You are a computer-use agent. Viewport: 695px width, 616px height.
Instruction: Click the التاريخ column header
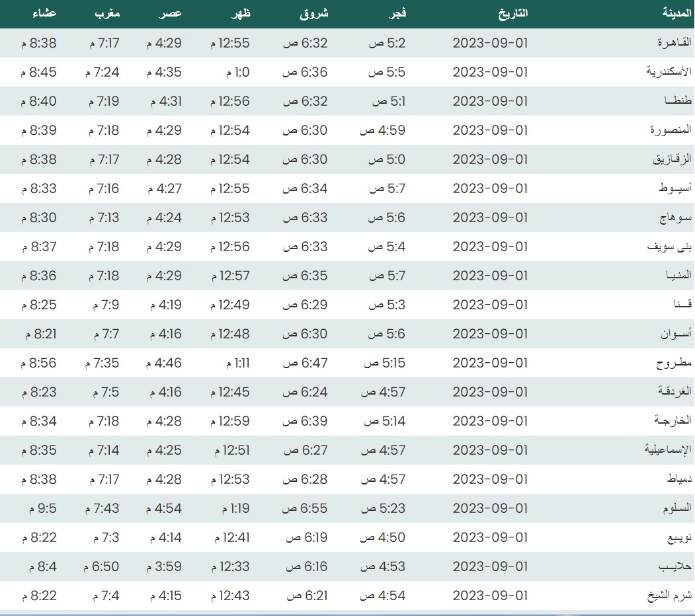[x=512, y=13]
